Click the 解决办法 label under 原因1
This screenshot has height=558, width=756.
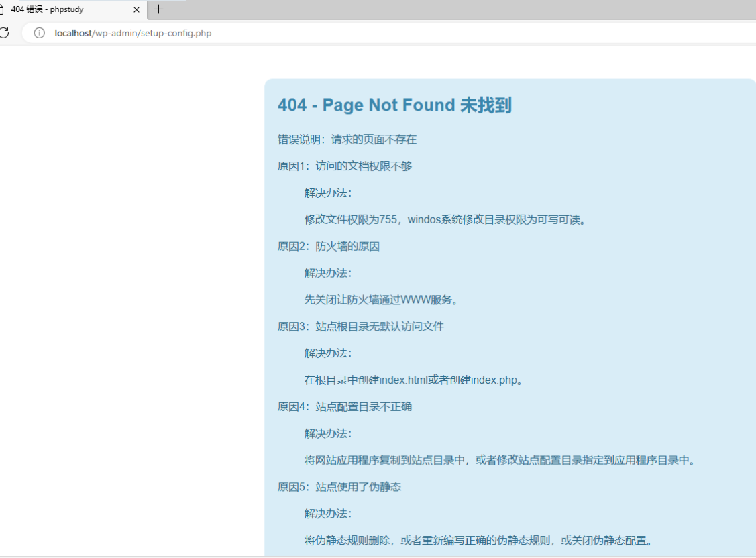point(328,193)
